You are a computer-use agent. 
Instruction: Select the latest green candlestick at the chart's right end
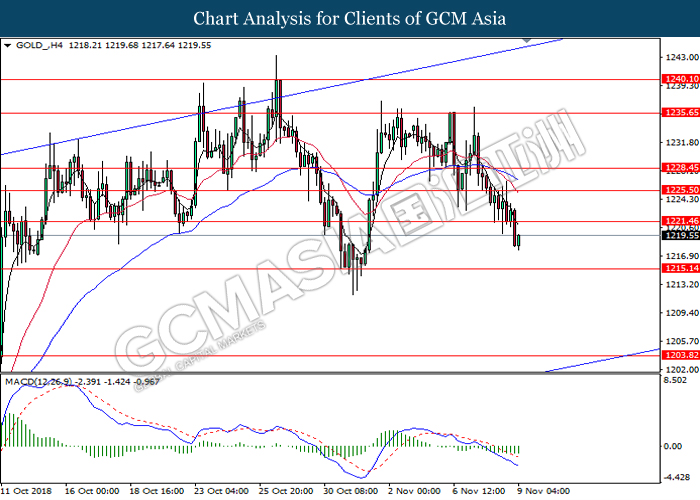[518, 241]
